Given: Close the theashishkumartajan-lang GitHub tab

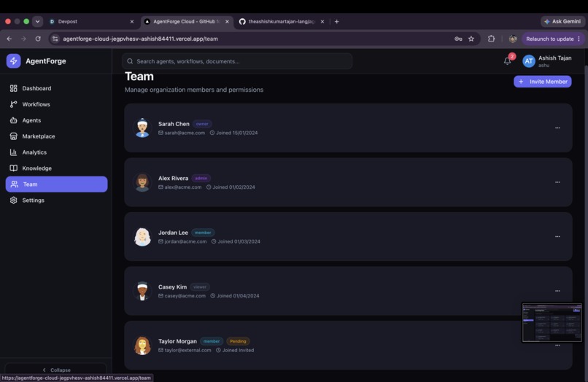Looking at the screenshot, I should 322,21.
